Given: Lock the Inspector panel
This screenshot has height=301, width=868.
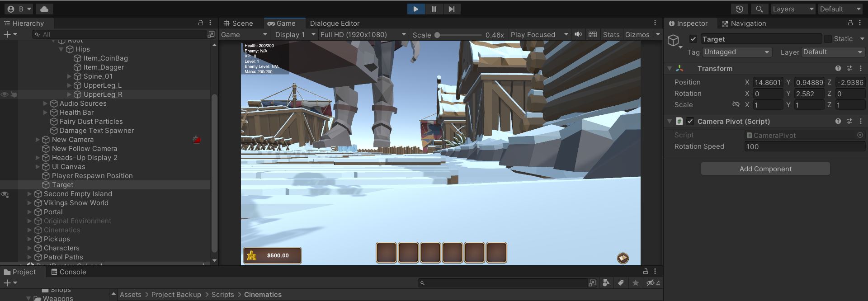Looking at the screenshot, I should (x=850, y=23).
